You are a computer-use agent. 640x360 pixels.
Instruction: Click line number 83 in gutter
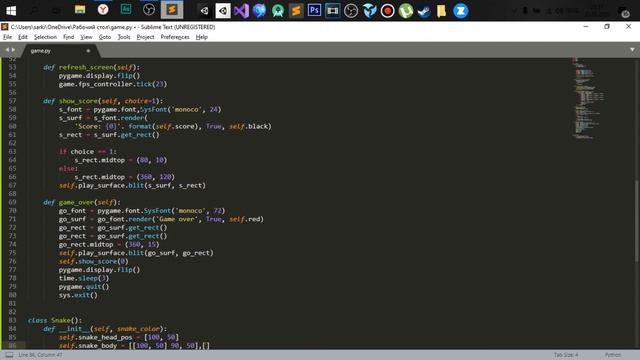[x=12, y=320]
